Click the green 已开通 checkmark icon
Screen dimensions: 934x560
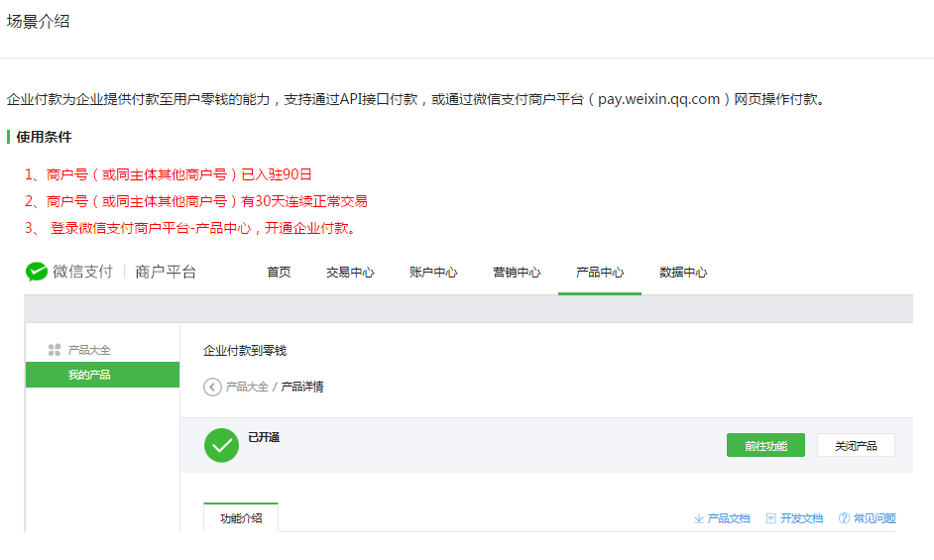221,445
